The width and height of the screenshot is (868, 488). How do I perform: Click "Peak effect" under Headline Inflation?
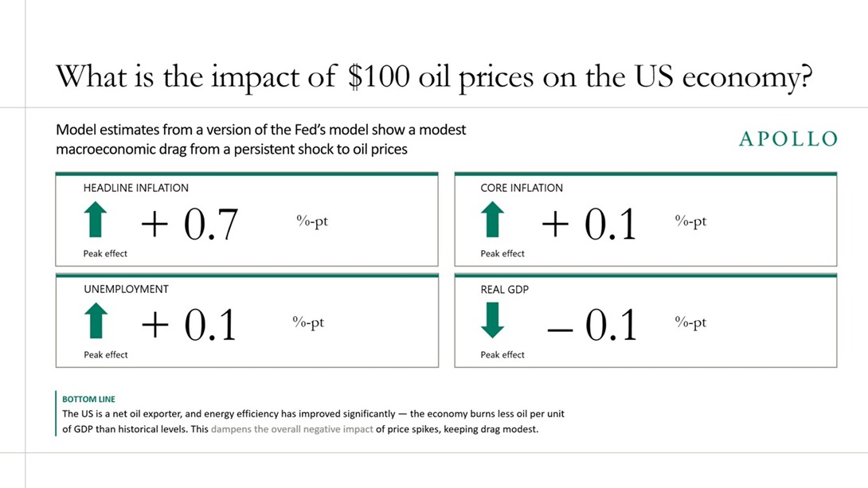[105, 253]
